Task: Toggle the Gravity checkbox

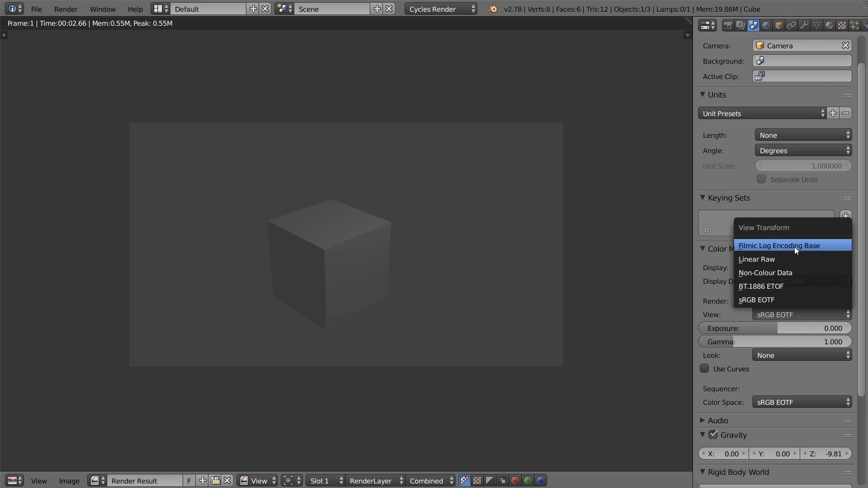Action: (x=713, y=435)
